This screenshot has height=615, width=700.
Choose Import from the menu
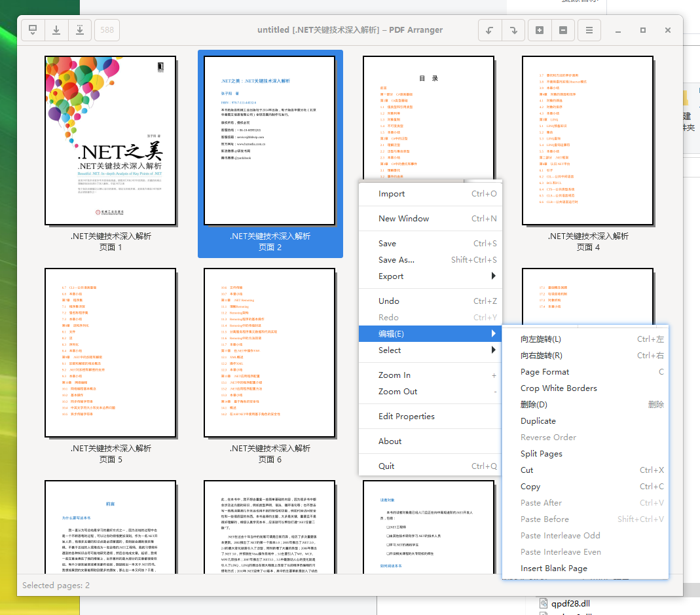tap(430, 193)
